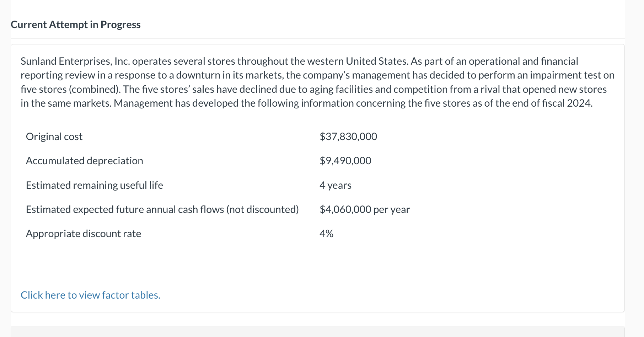Click the 'Original cost' row label
Viewport: 644px width, 337px height.
[54, 137]
